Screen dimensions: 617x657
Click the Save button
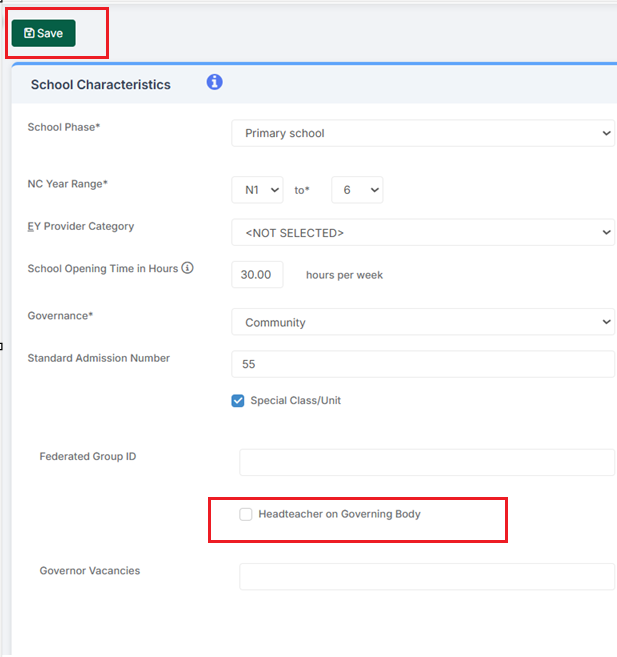(x=43, y=33)
